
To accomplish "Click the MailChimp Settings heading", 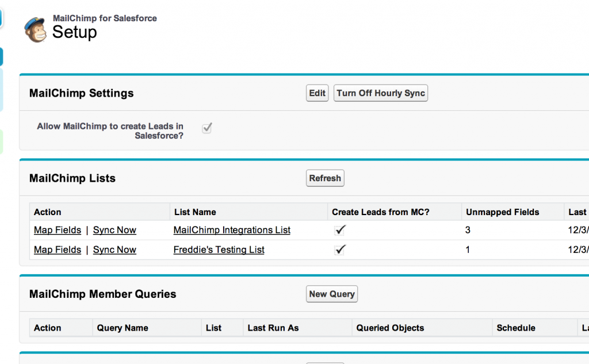I will [x=82, y=93].
